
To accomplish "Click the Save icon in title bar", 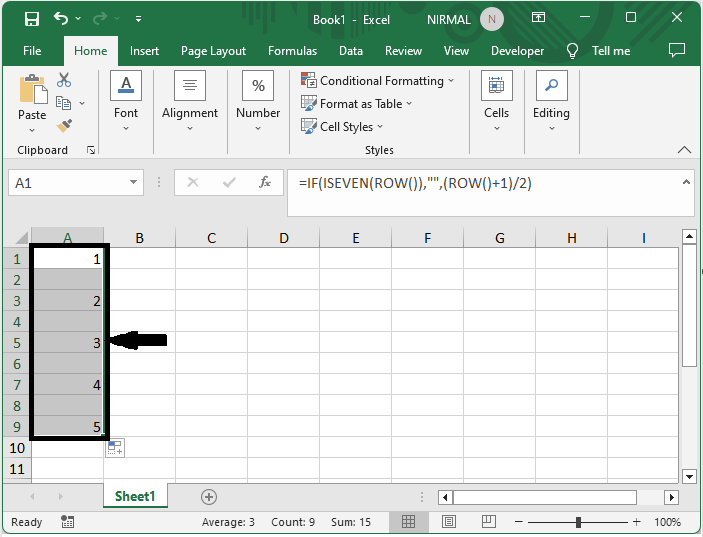I will point(32,19).
